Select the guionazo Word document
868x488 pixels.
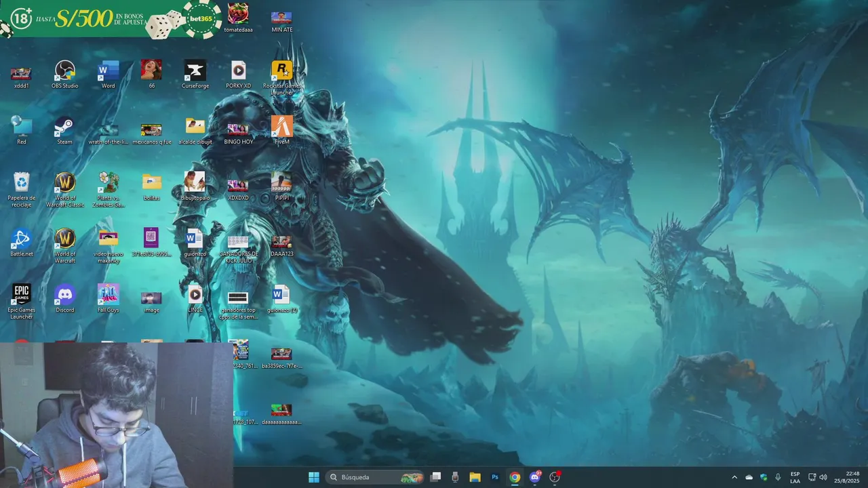(195, 243)
